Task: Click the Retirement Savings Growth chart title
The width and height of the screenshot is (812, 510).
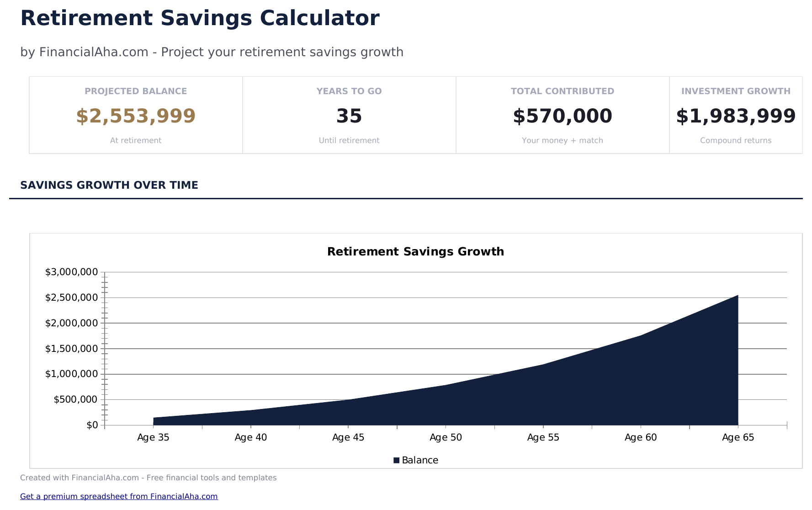Action: [415, 252]
